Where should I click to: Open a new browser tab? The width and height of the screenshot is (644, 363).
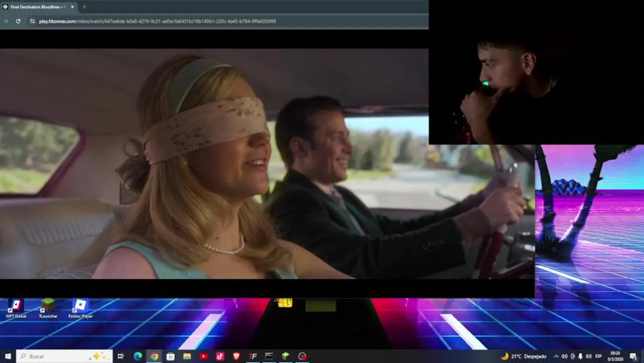[84, 7]
